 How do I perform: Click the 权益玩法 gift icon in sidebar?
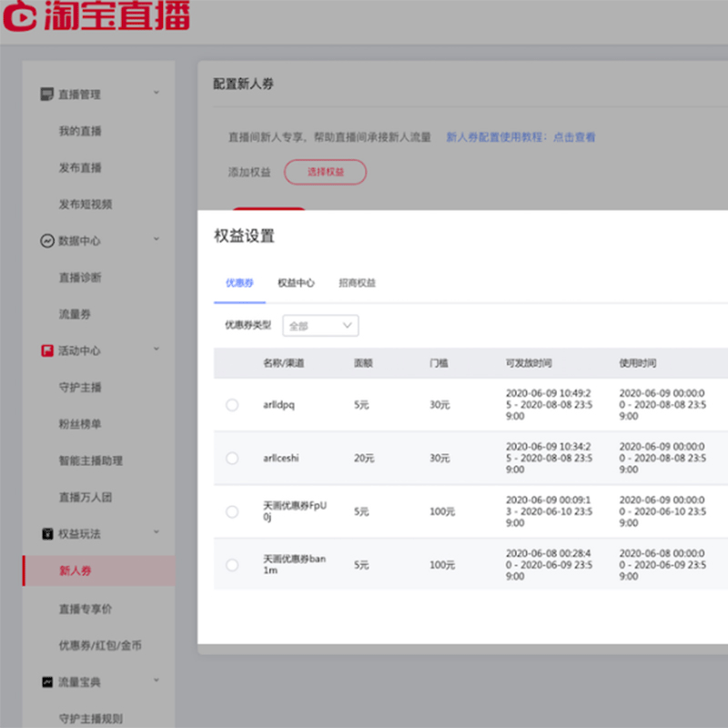tap(47, 534)
